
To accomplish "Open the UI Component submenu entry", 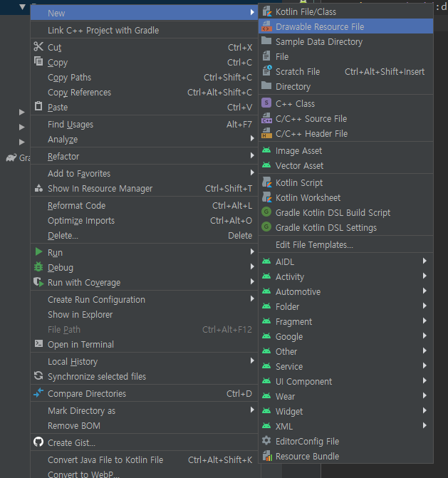I will click(x=346, y=381).
